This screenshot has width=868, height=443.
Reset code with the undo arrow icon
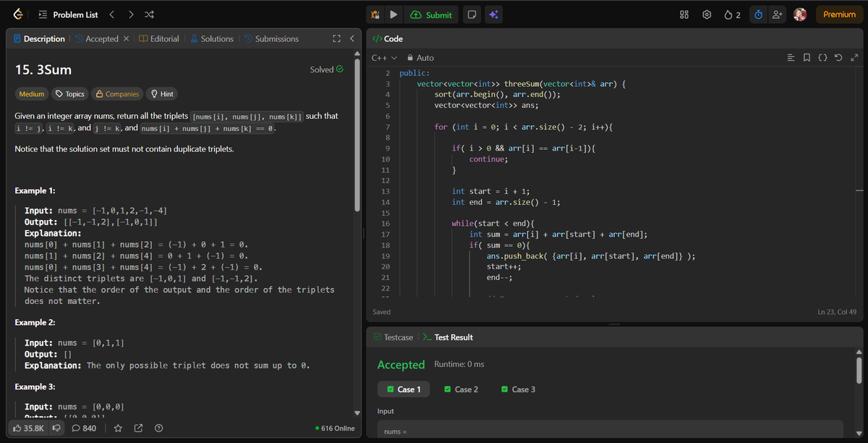(839, 57)
